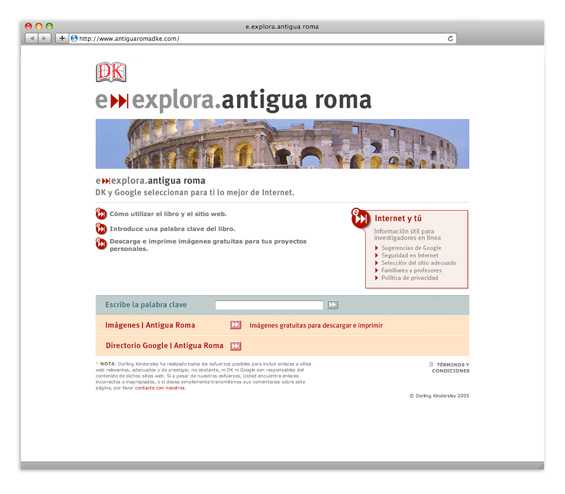The image size is (565, 494).
Task: Click arrow button next to Imágenes | Antigua Roma
Action: (x=236, y=325)
